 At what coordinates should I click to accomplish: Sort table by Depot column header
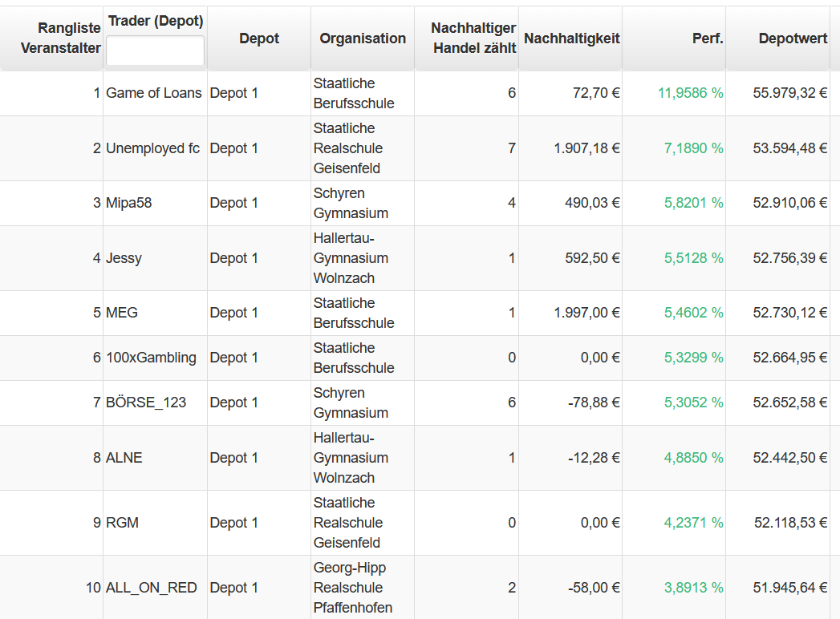pos(259,38)
